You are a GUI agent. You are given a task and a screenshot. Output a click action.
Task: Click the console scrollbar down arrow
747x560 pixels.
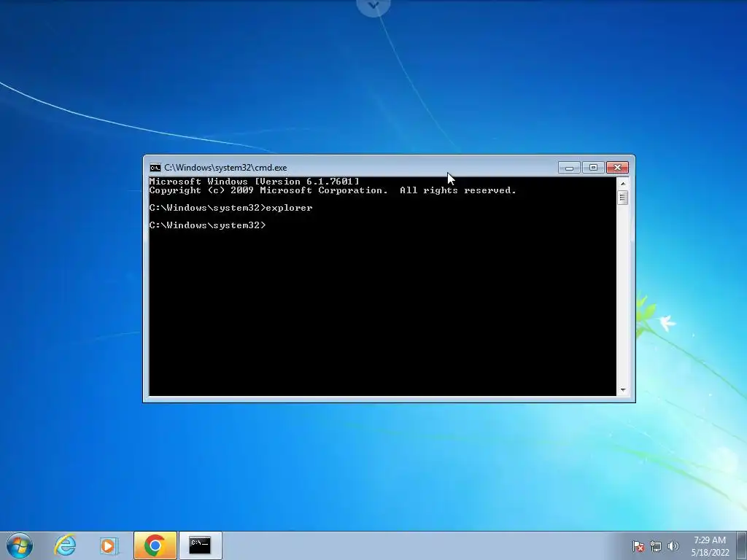tap(623, 390)
